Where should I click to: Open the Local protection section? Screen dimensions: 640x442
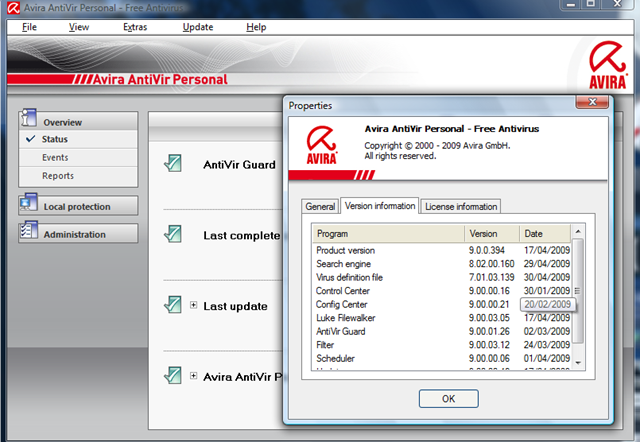(78, 206)
